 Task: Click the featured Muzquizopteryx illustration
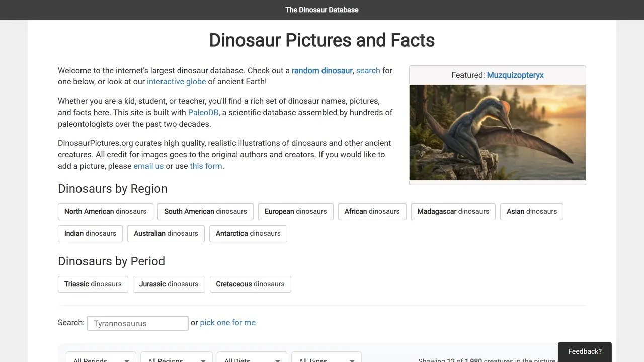point(498,133)
